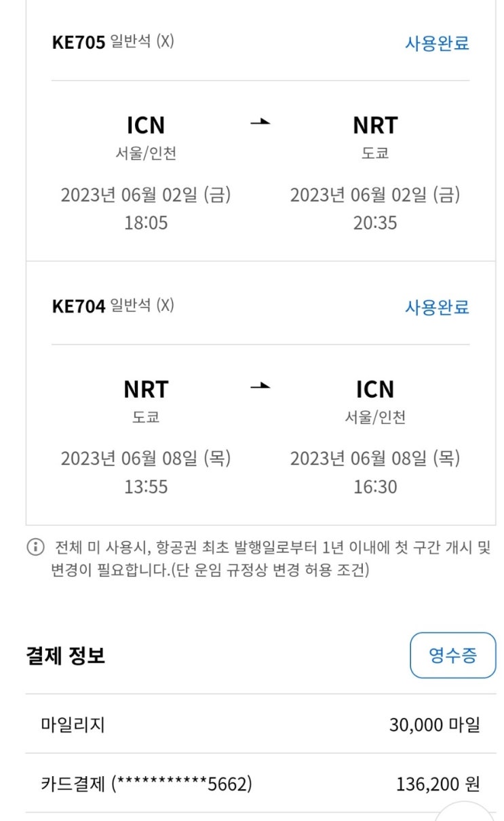Tap the NRT arrival code in the KE705 segment
The width and height of the screenshot is (504, 821).
pos(375,126)
